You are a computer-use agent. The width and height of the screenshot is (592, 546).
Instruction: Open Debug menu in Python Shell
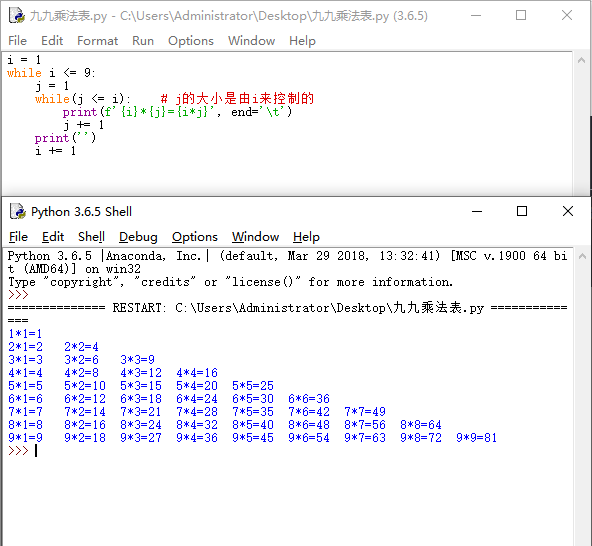click(x=138, y=237)
